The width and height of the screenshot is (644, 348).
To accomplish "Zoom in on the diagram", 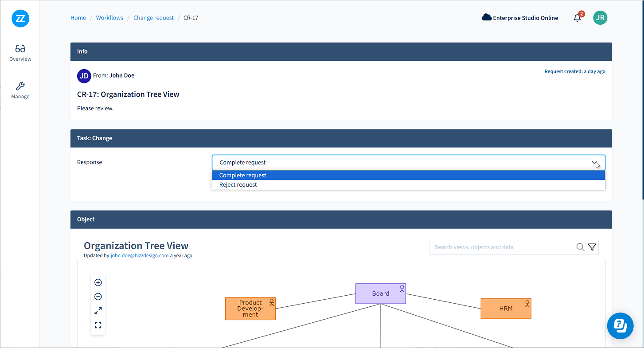I will [98, 282].
